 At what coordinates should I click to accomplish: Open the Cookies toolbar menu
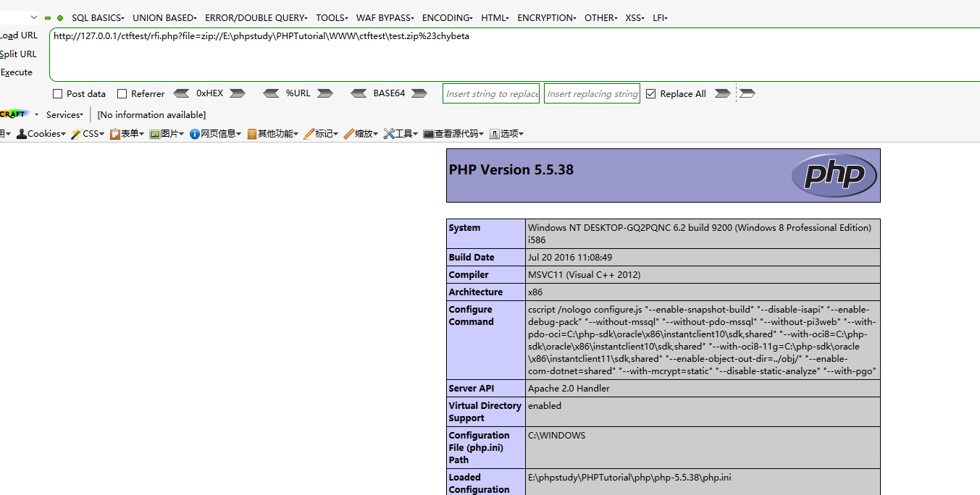[42, 134]
